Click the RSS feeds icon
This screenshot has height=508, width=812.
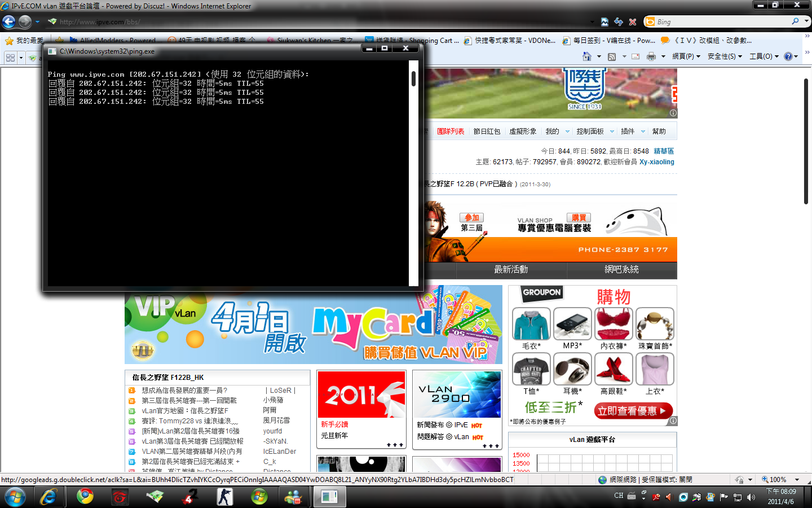612,56
